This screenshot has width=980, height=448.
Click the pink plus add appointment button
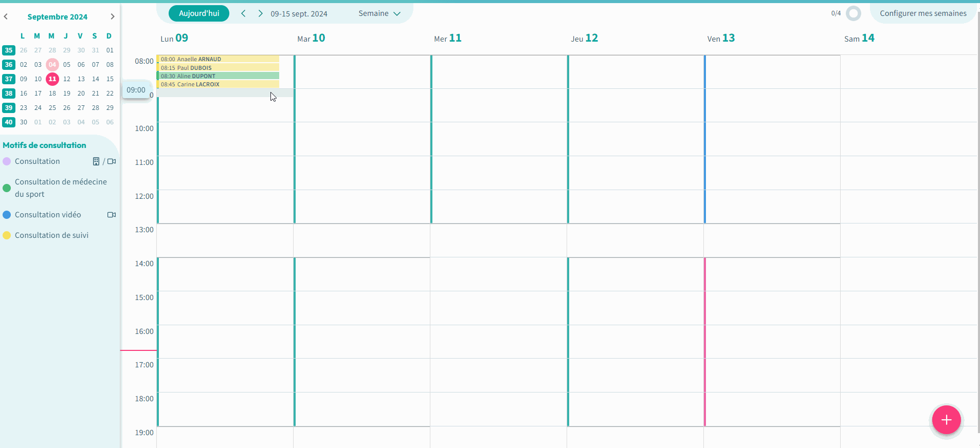pos(946,420)
